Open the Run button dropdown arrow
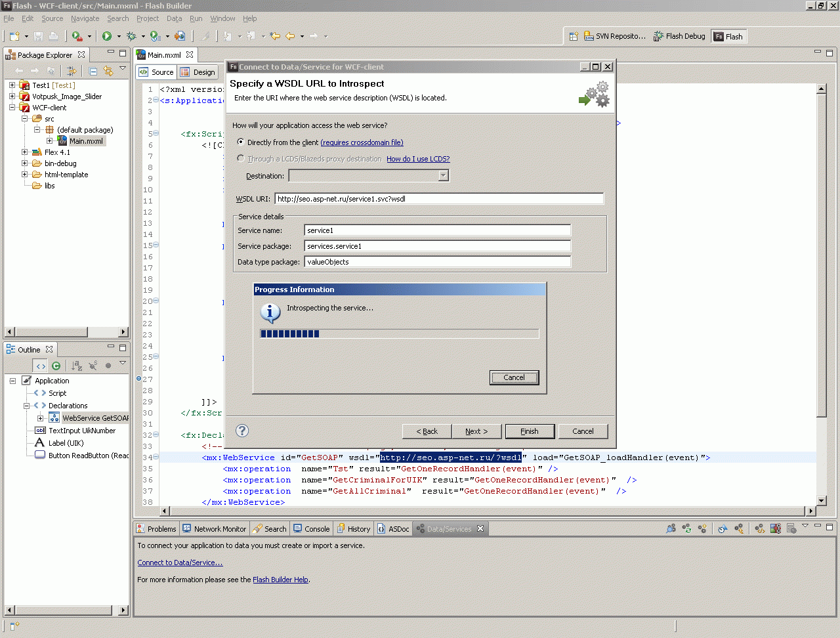 click(x=119, y=37)
